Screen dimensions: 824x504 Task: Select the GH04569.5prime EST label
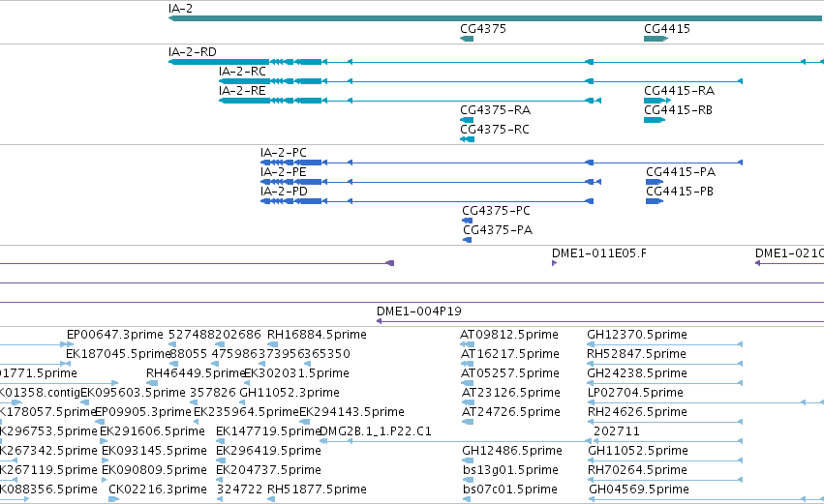tap(639, 489)
